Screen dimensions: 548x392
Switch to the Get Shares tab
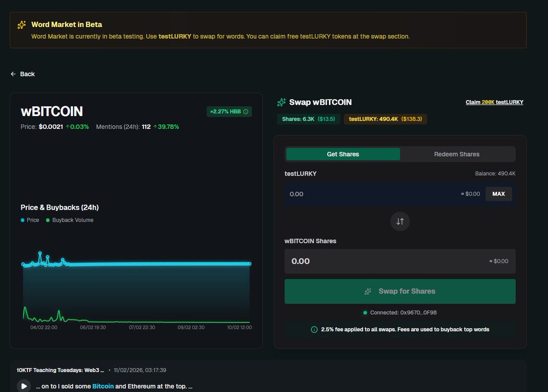tap(343, 154)
